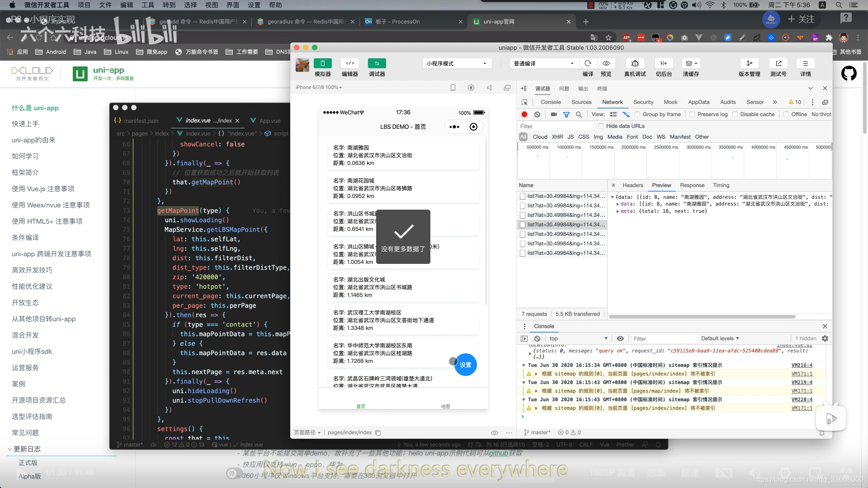Image resolution: width=868 pixels, height=488 pixels.
Task: Click the red network record button
Action: point(524,114)
